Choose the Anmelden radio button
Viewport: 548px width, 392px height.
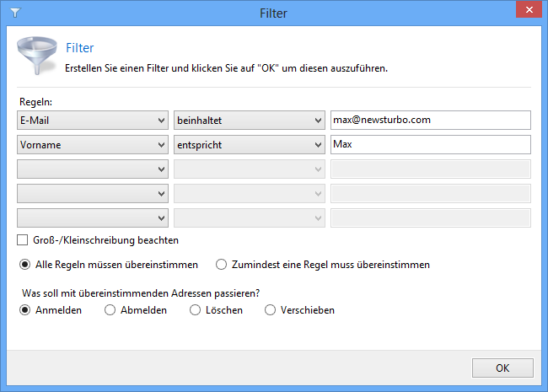point(24,310)
